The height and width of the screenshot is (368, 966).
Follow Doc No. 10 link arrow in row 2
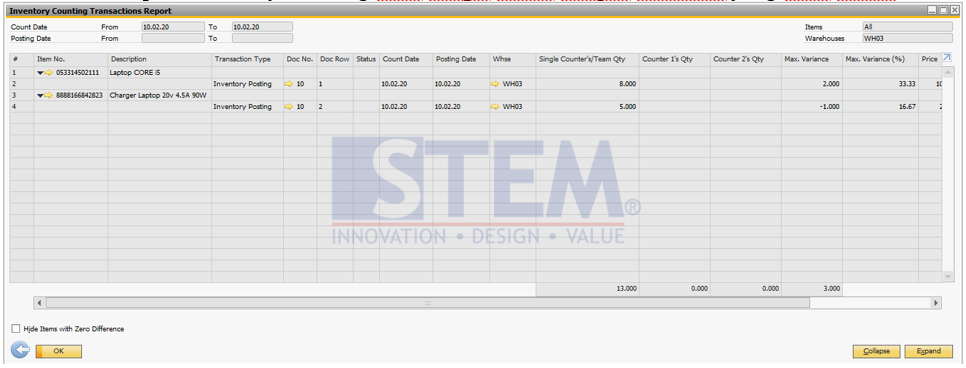[x=289, y=84]
